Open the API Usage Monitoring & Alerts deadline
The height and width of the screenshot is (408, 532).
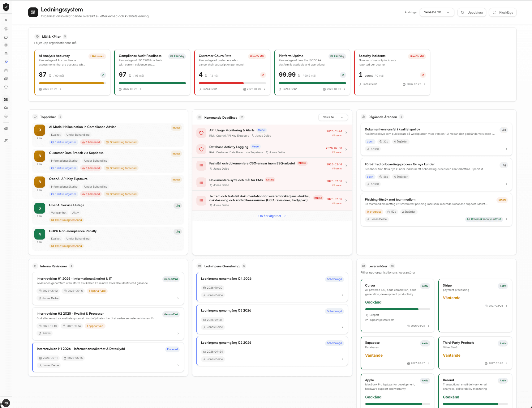click(232, 130)
